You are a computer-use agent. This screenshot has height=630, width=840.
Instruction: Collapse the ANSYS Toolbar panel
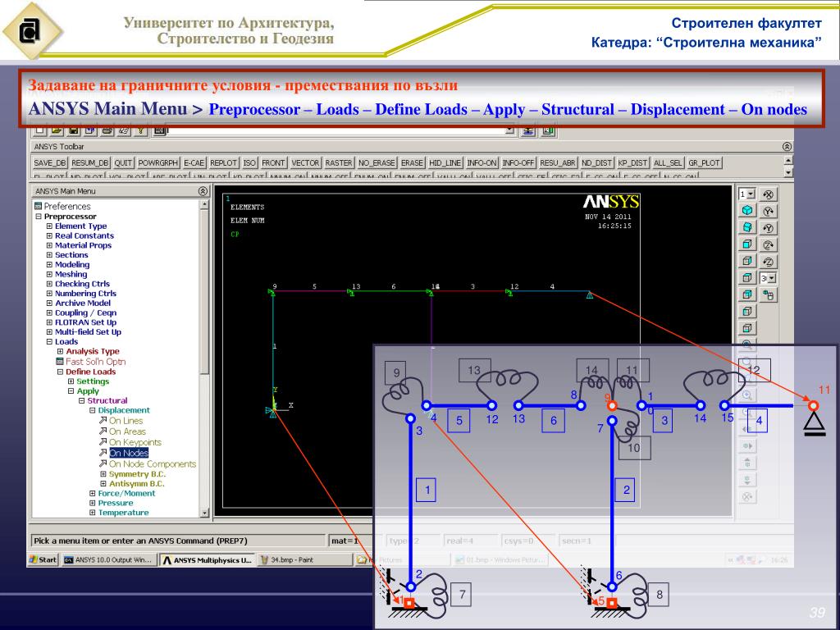[x=787, y=146]
